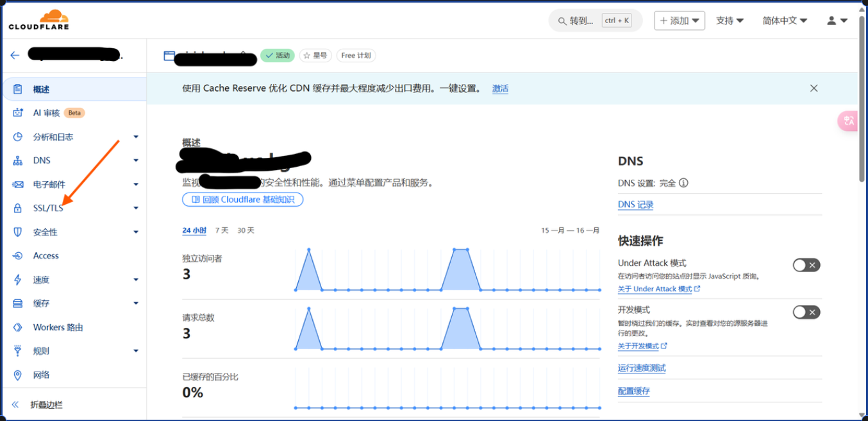Click the star icon in 星号 badge

(x=307, y=55)
